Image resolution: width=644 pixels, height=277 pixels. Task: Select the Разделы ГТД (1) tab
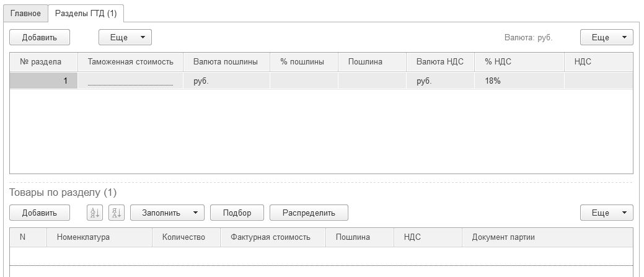point(86,13)
